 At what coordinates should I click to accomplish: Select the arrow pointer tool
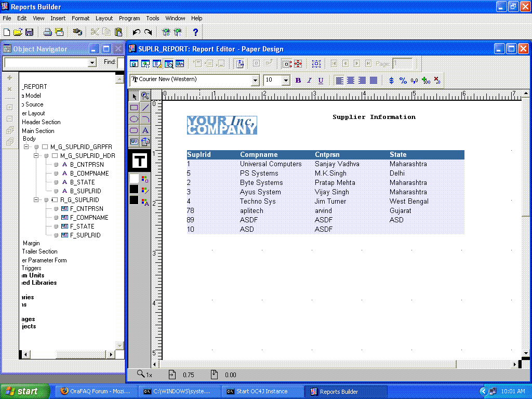[x=135, y=96]
